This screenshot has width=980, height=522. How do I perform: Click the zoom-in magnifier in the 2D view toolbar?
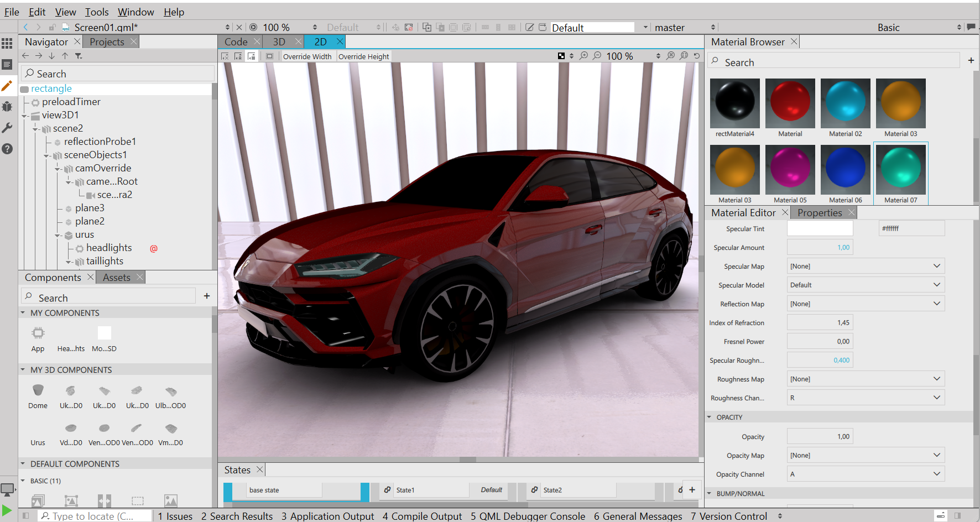click(583, 55)
